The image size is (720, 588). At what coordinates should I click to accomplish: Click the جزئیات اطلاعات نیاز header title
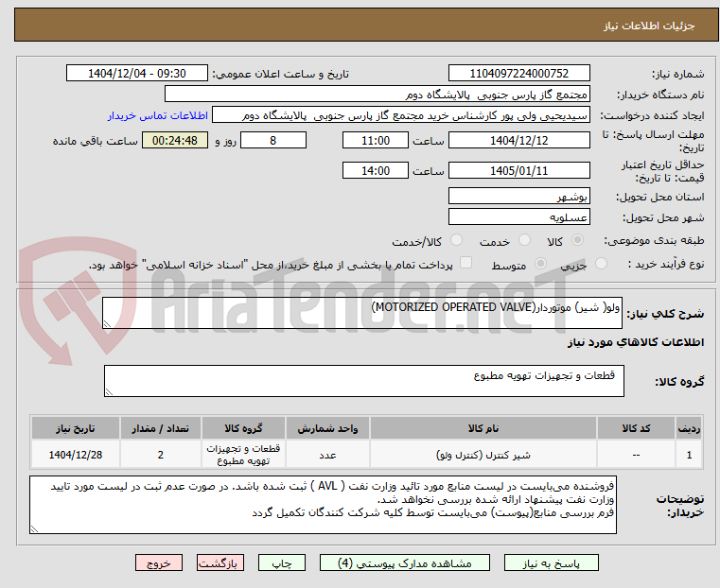[x=649, y=26]
